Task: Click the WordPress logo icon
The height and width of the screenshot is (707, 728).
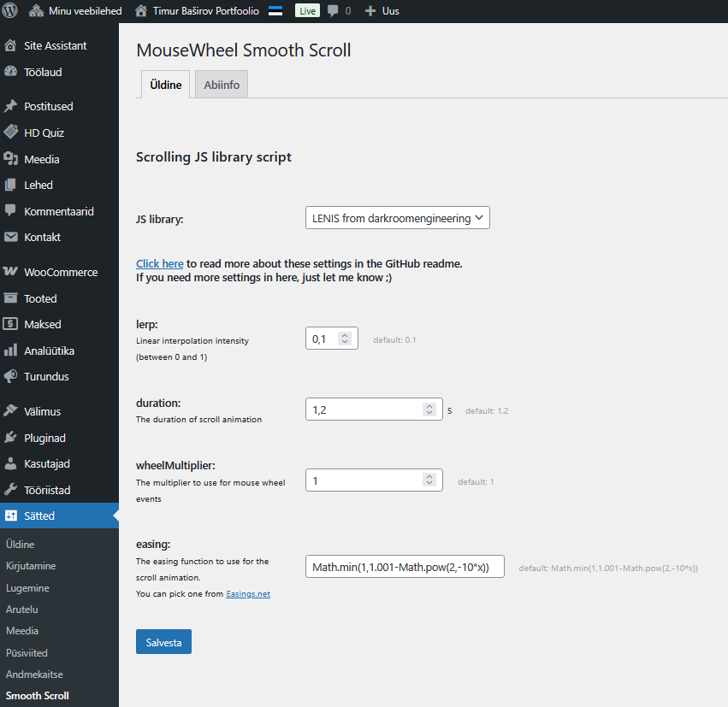Action: pyautogui.click(x=10, y=11)
